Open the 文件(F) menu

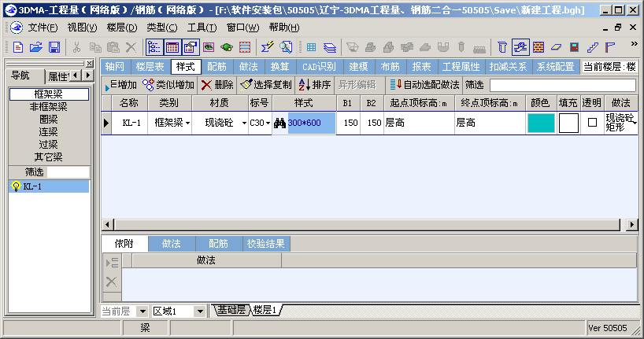click(x=43, y=28)
